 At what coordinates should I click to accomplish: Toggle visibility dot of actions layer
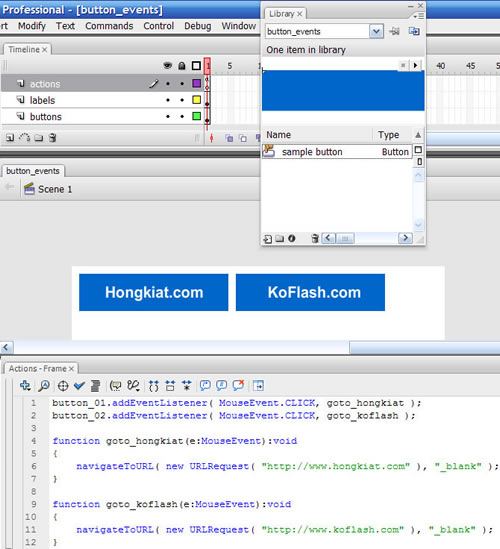pos(168,84)
